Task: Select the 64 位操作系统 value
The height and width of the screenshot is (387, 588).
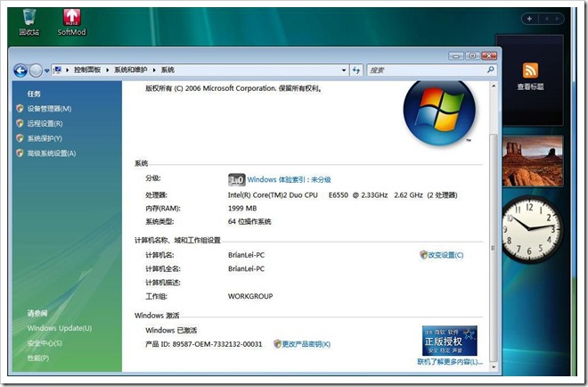Action: tap(249, 221)
